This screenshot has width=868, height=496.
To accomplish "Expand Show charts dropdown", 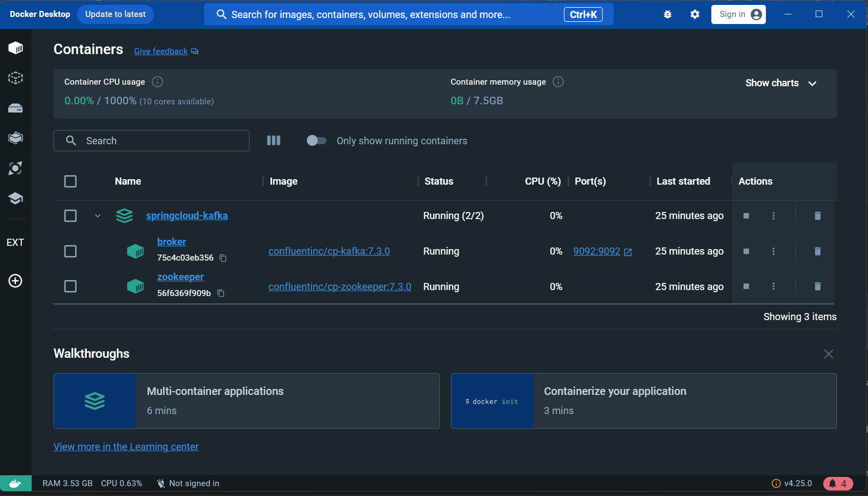I will click(781, 83).
